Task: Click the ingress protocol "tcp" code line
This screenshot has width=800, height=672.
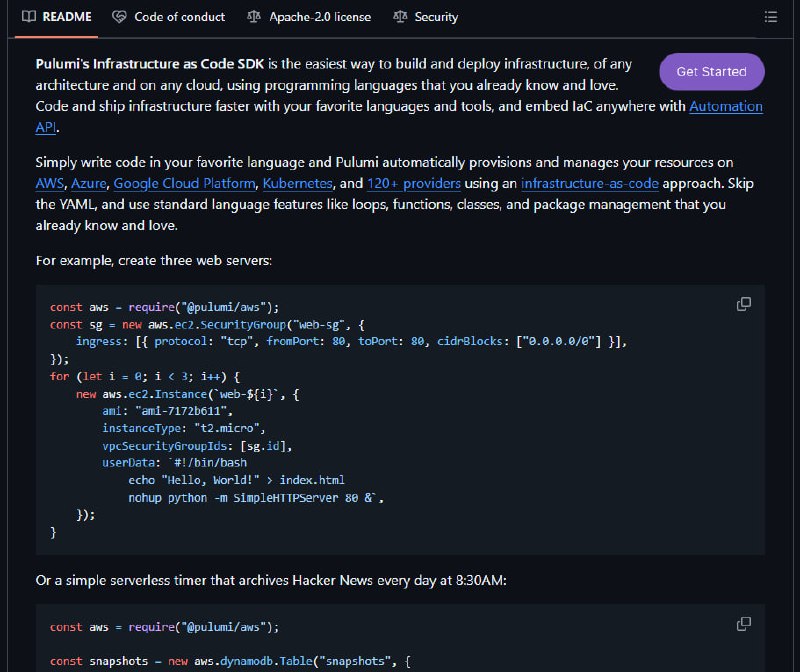Action: (351, 341)
